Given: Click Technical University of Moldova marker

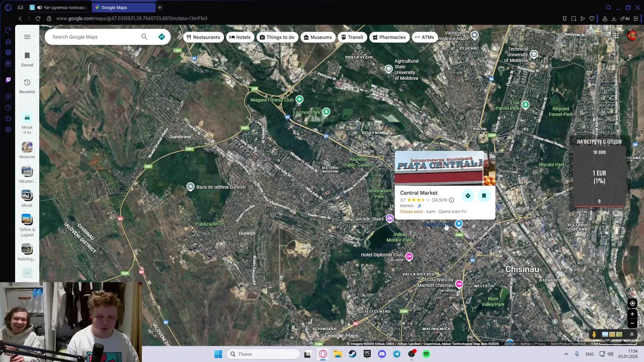Looking at the screenshot, I should (x=534, y=54).
